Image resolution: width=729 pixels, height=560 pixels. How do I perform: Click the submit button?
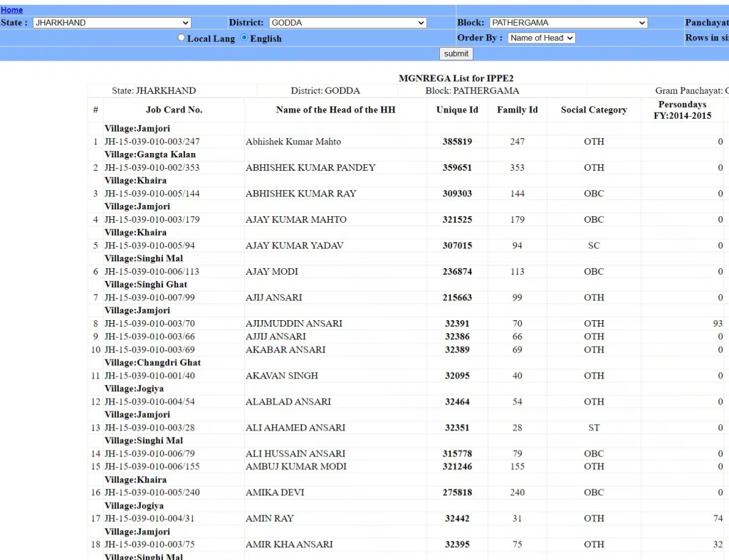click(456, 54)
